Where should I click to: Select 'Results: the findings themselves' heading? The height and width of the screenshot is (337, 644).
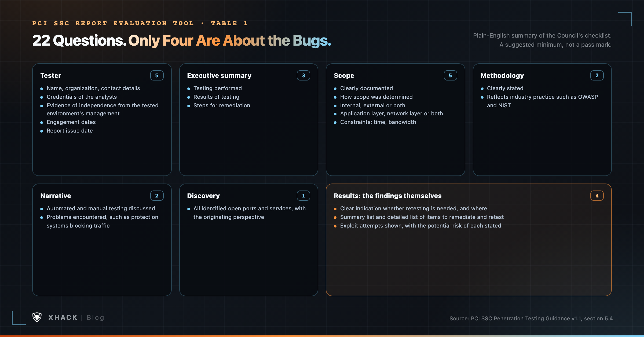click(388, 196)
